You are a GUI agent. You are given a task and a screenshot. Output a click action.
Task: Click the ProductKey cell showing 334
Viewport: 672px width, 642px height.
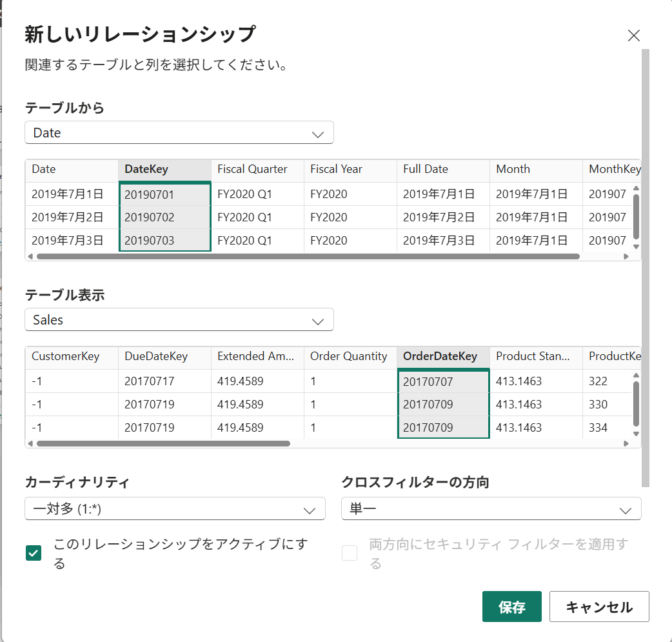[x=608, y=428]
